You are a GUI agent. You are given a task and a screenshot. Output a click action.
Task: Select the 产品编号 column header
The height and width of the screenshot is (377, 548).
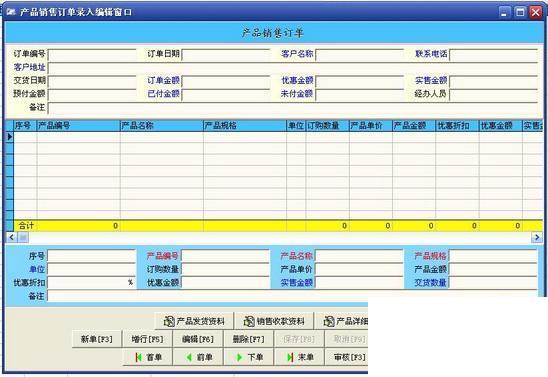click(x=78, y=126)
